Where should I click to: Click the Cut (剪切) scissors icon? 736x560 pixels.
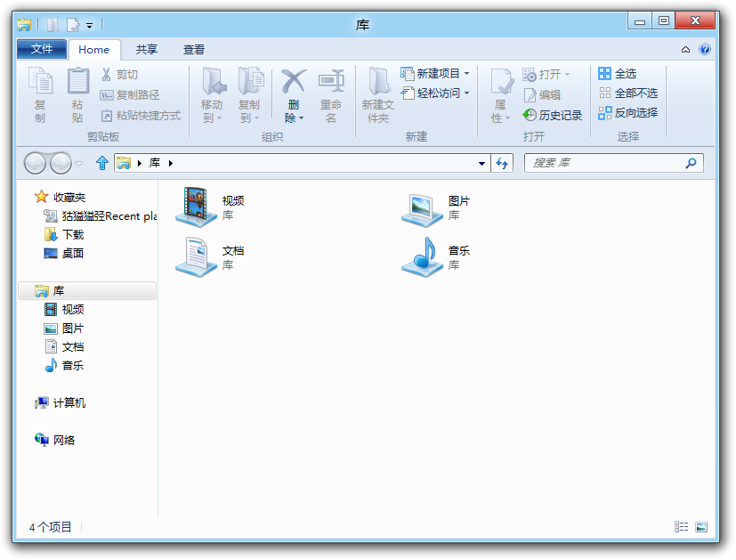point(107,74)
